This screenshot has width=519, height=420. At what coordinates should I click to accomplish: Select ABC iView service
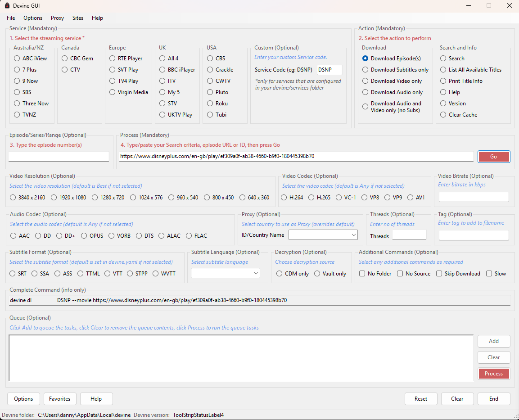31,58
